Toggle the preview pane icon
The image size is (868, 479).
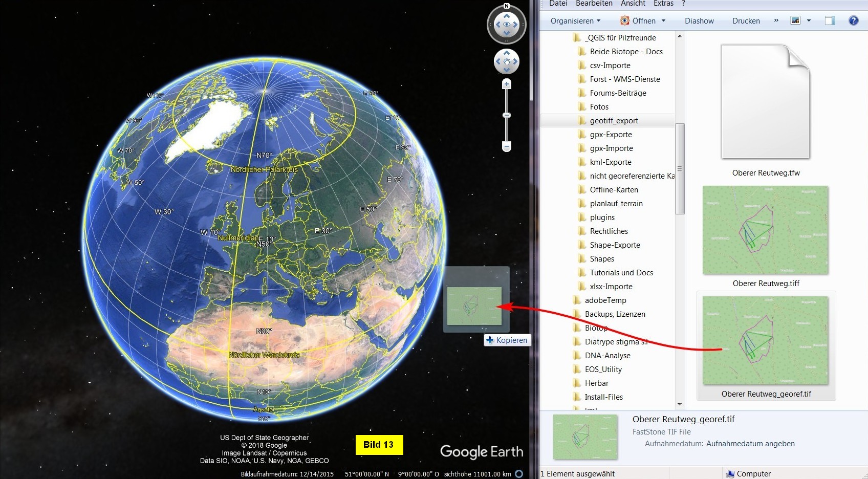click(x=830, y=20)
